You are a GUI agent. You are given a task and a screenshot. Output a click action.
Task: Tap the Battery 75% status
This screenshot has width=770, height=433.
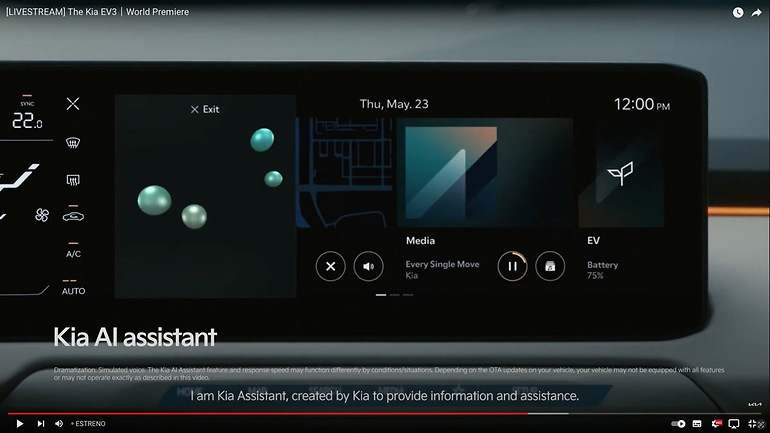click(603, 270)
